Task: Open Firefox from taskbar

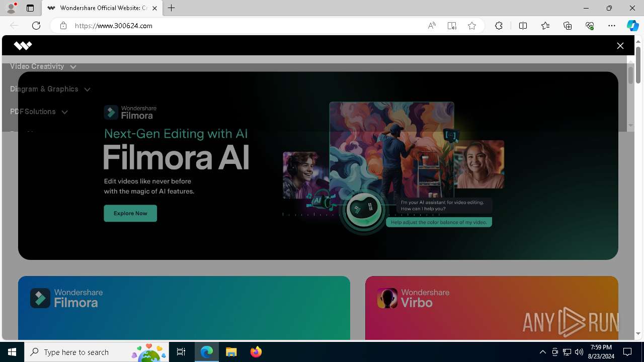Action: 256,352
